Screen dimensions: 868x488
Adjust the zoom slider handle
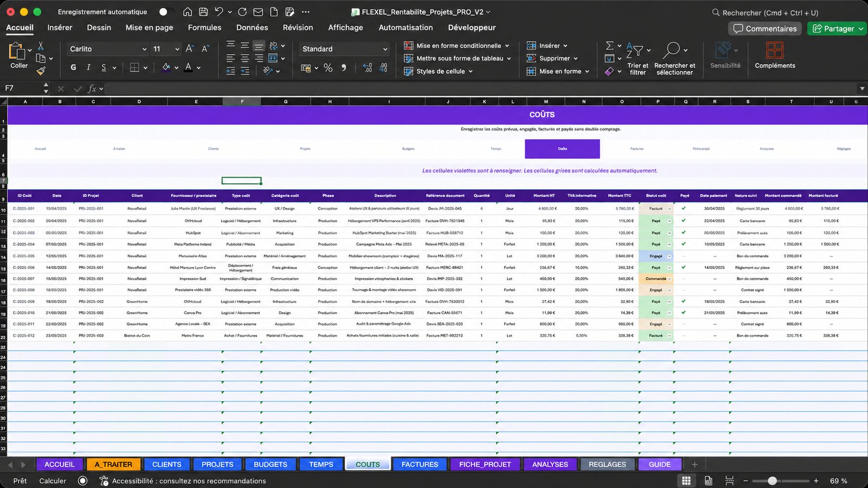coord(773,481)
